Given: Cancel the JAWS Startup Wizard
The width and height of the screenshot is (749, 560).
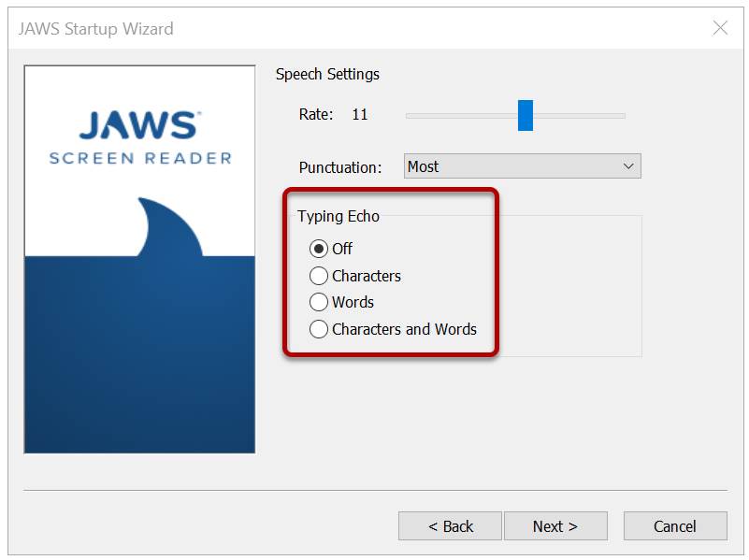Looking at the screenshot, I should click(x=675, y=525).
